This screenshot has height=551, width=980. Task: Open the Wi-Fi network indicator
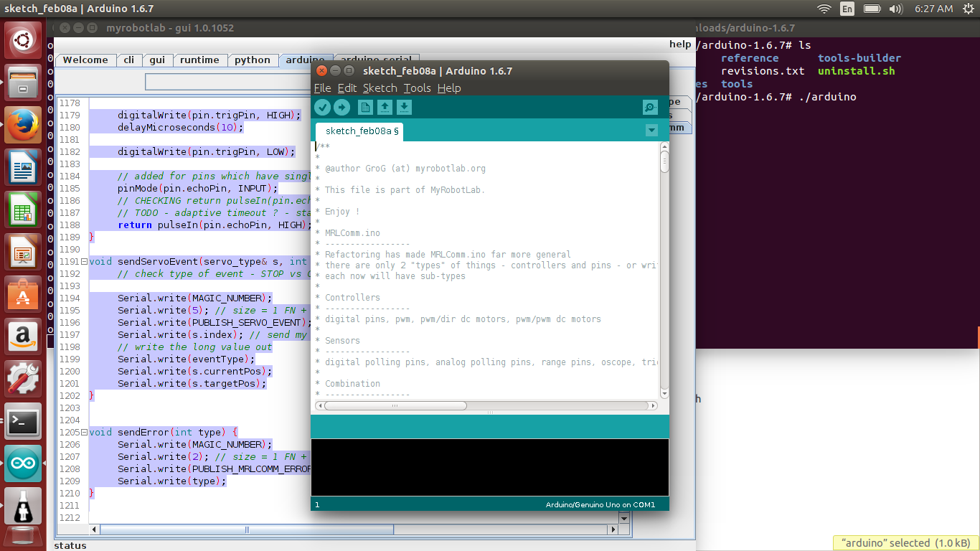coord(824,9)
